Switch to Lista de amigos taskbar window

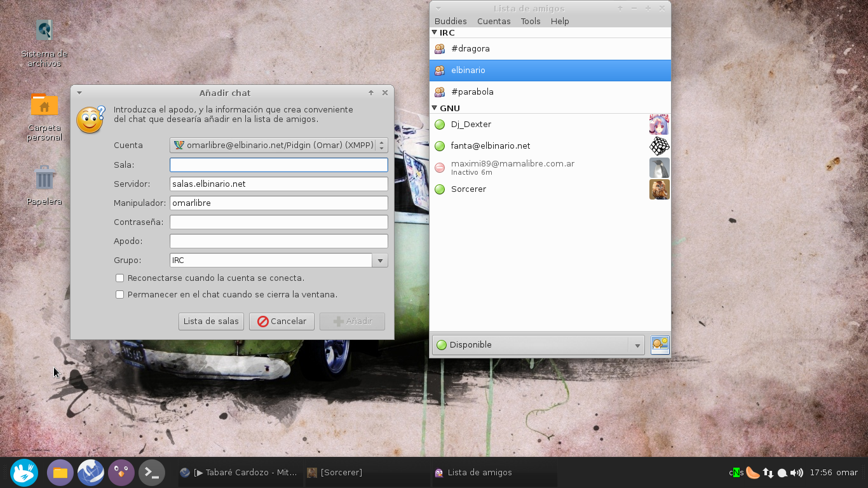click(494, 473)
